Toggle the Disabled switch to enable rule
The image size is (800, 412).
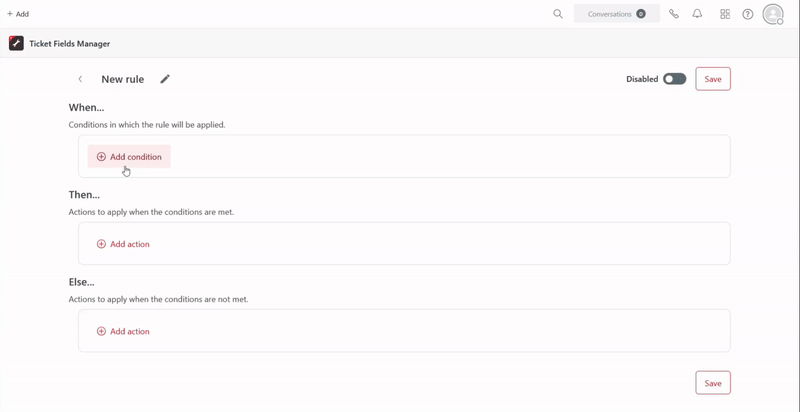click(675, 79)
